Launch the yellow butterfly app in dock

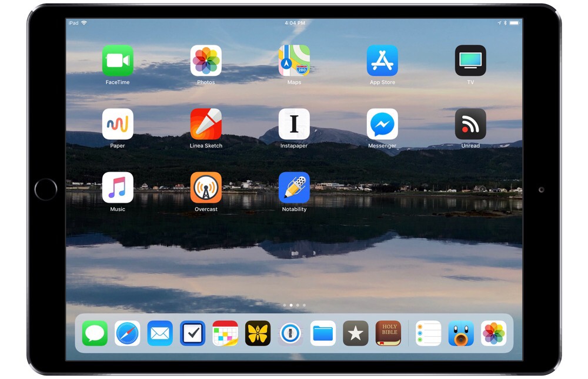(258, 333)
